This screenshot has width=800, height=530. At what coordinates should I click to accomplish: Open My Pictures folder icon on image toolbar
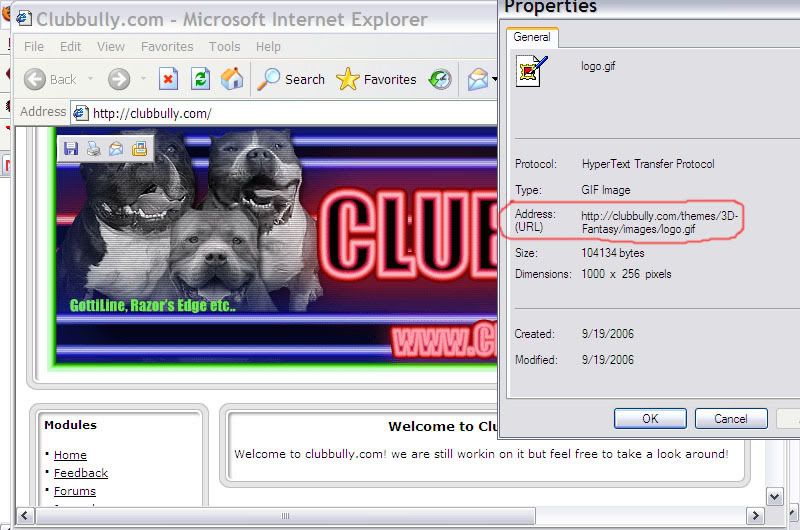pyautogui.click(x=139, y=148)
